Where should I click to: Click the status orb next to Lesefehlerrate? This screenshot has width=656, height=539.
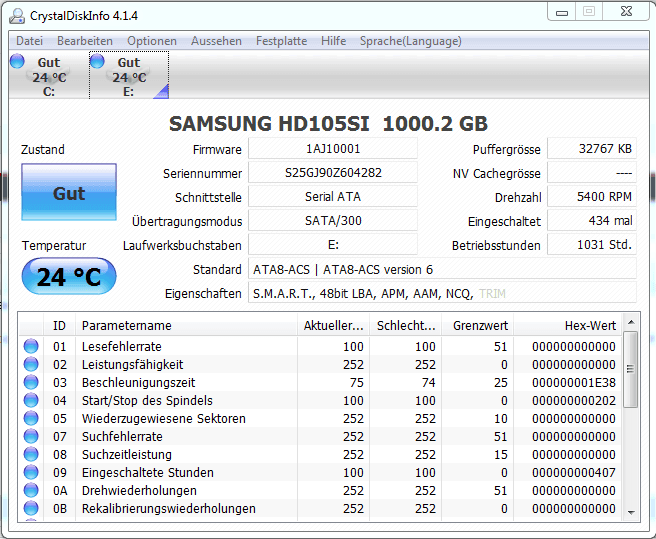coord(31,347)
